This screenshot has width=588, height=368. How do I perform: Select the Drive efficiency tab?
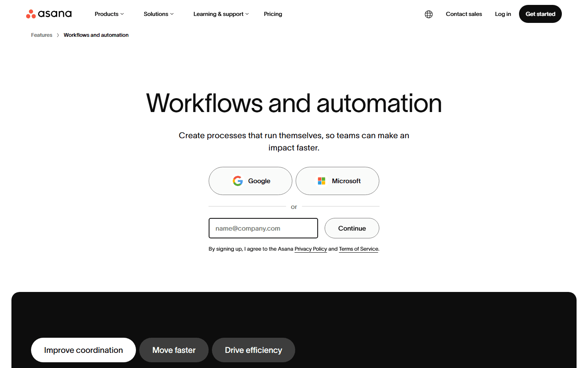point(254,350)
